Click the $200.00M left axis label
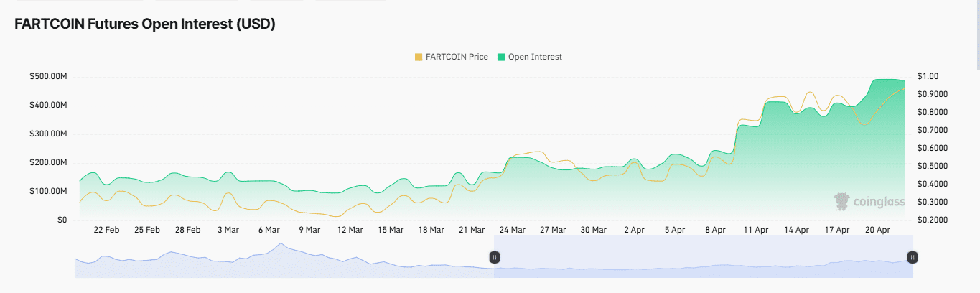The height and width of the screenshot is (293, 980). tap(48, 162)
